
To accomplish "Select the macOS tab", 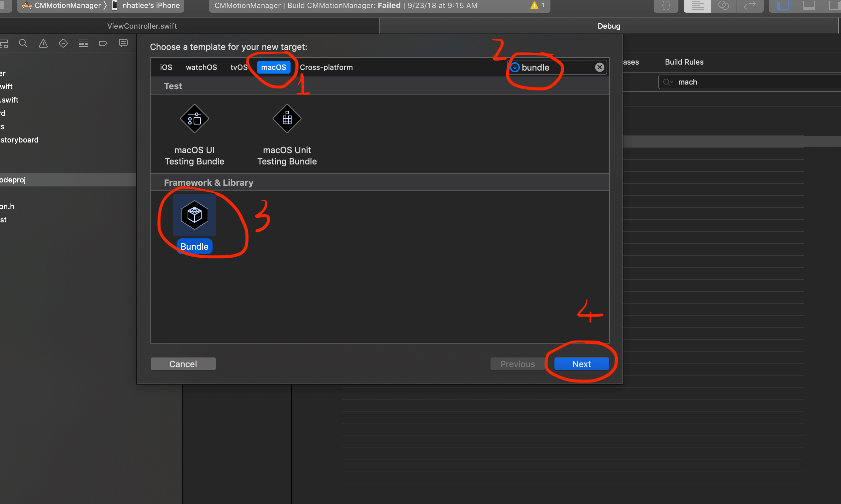I will point(273,67).
